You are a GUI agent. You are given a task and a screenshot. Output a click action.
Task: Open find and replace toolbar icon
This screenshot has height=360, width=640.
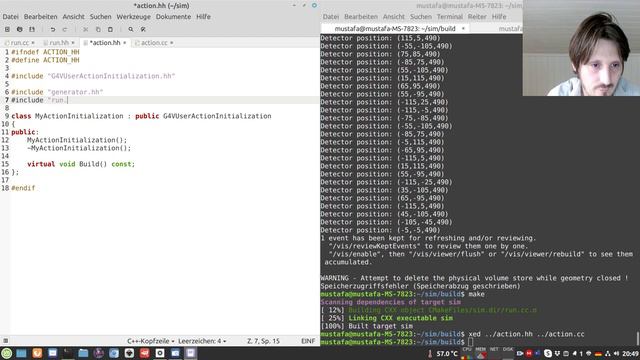[x=143, y=29]
